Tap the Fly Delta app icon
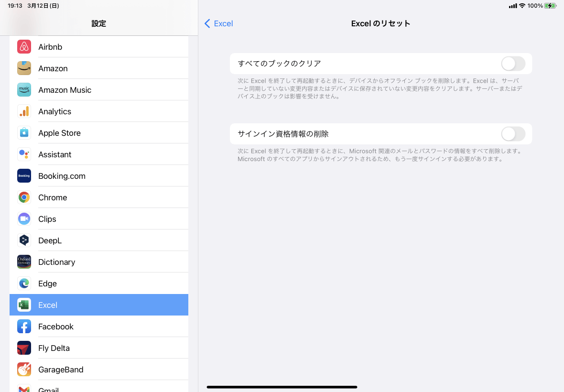 (24, 348)
